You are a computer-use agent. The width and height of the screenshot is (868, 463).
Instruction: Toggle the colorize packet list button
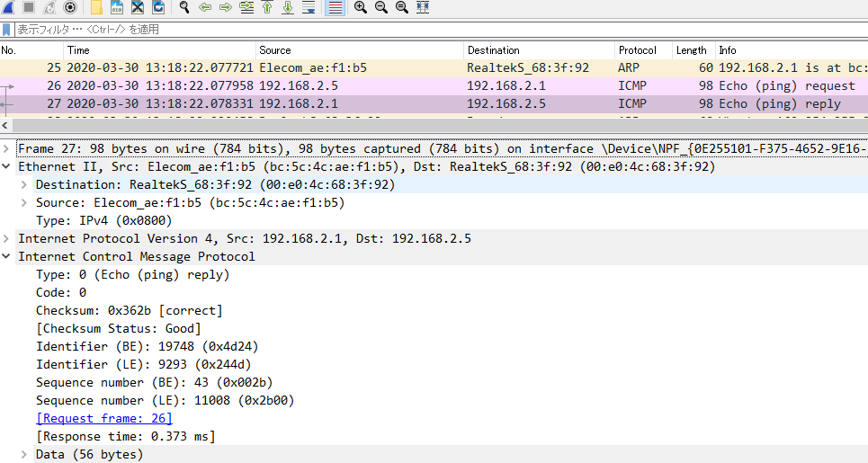[x=335, y=7]
